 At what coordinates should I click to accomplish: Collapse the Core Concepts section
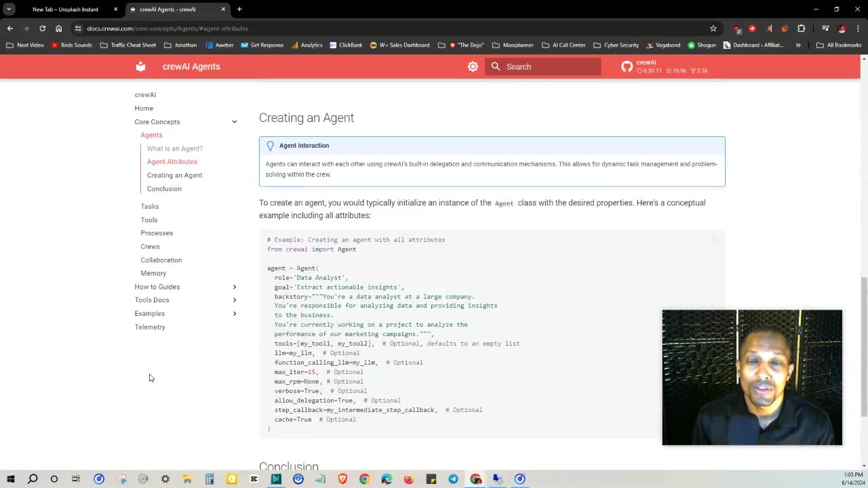coord(234,121)
